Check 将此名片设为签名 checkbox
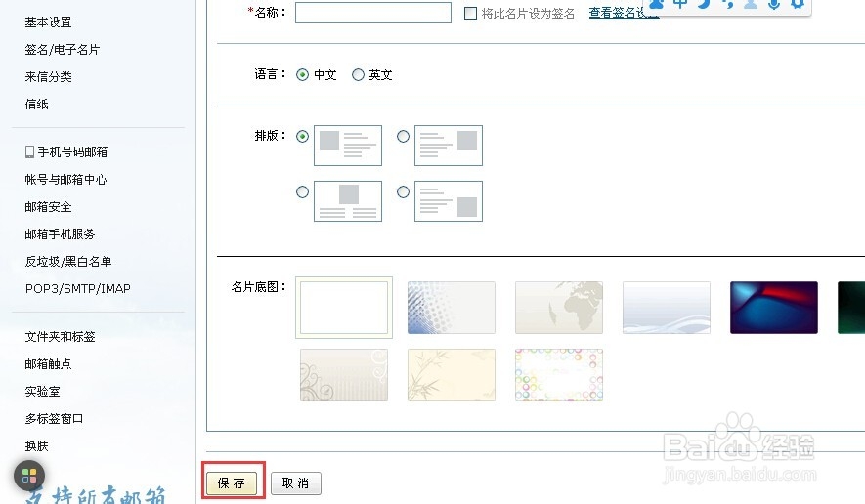The width and height of the screenshot is (865, 504). coord(470,14)
